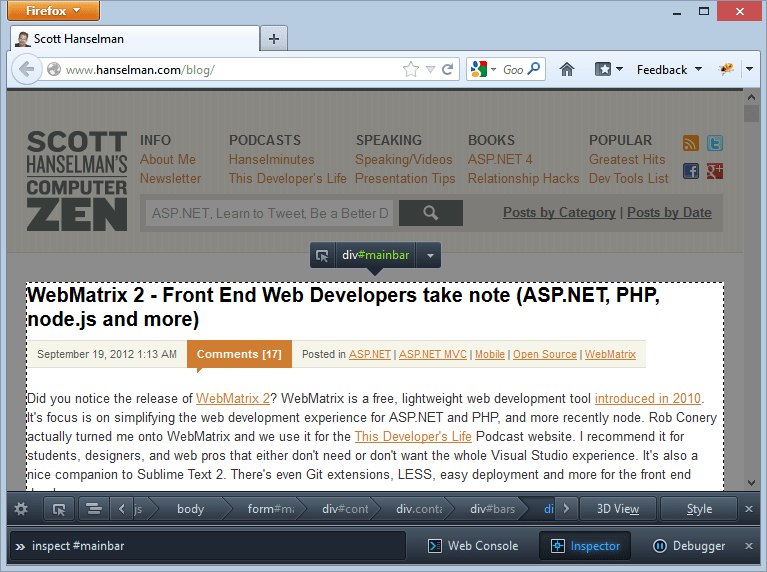This screenshot has width=767, height=572.
Task: Click the orange Comments [17] button
Action: pyautogui.click(x=239, y=354)
